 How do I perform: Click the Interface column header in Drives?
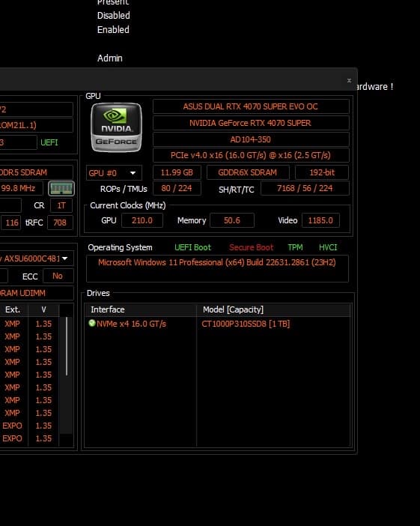click(x=140, y=309)
